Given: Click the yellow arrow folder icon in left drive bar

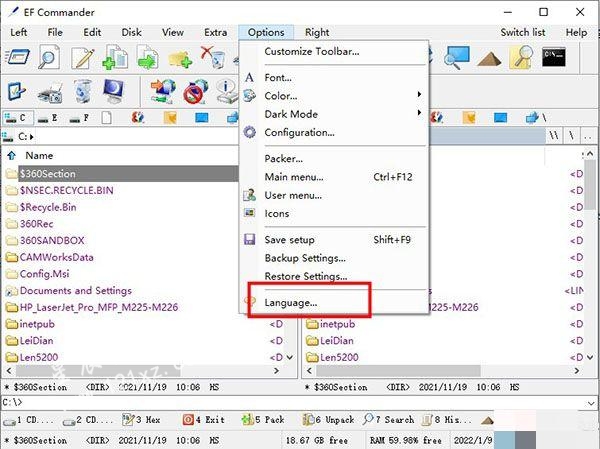Looking at the screenshot, I should tap(170, 118).
